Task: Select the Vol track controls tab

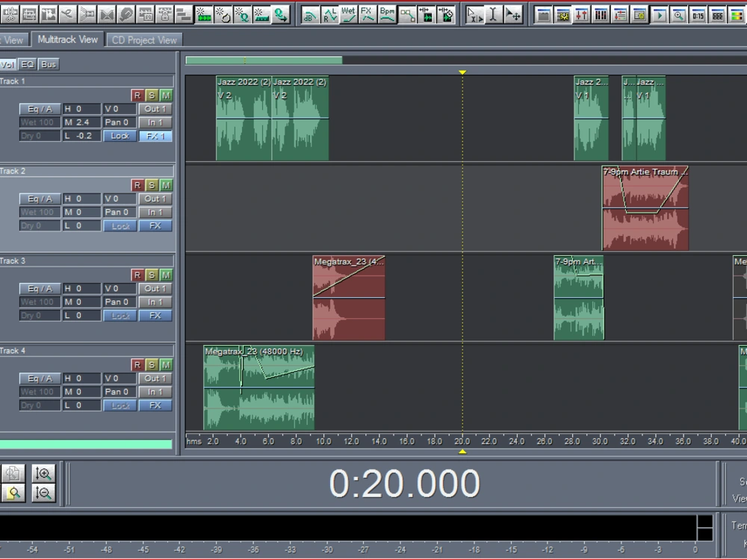Action: coord(7,64)
